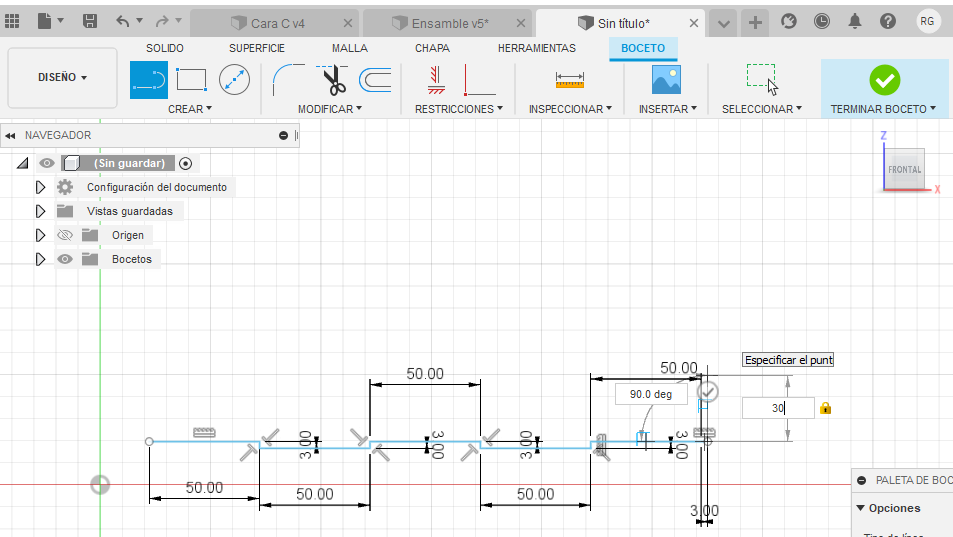Image resolution: width=953 pixels, height=537 pixels.
Task: Click the 90.0 deg angle input
Action: 651,394
